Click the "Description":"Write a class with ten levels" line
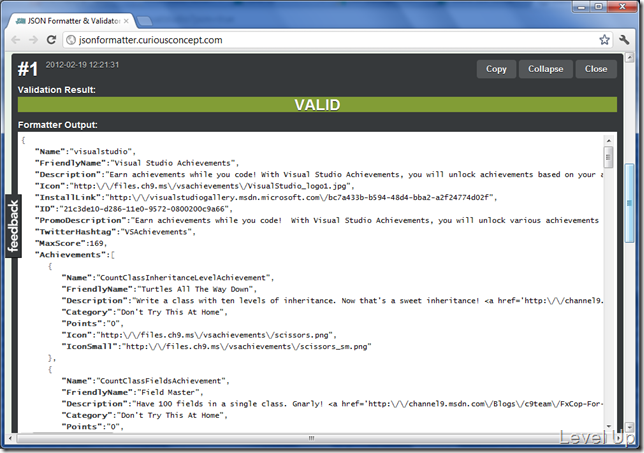Screen dimensions: 644x453 [332, 301]
